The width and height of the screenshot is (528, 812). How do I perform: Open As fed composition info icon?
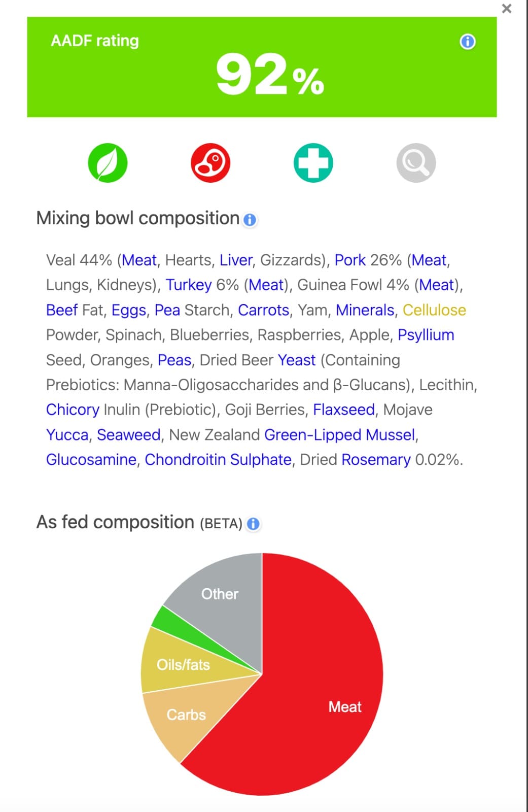(x=253, y=524)
